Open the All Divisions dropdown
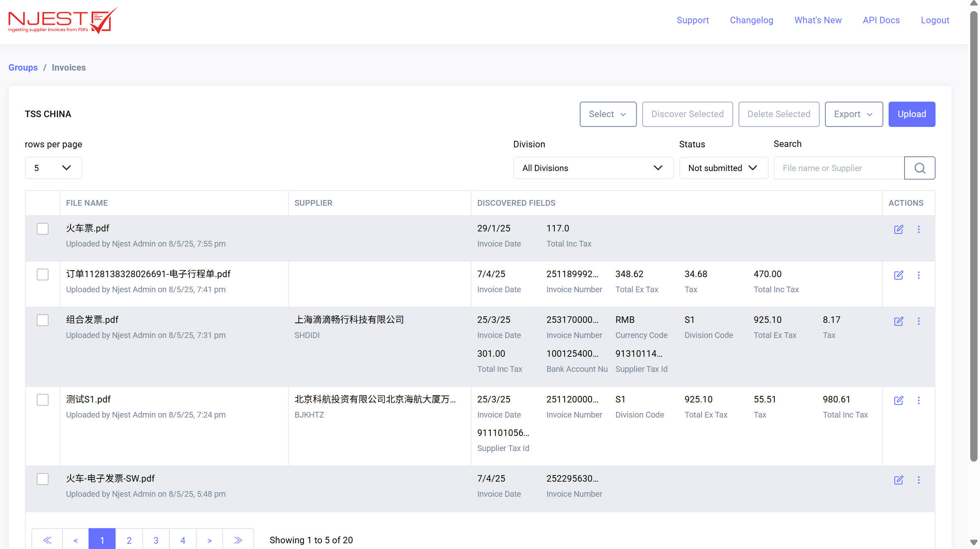This screenshot has height=549, width=980. (593, 168)
